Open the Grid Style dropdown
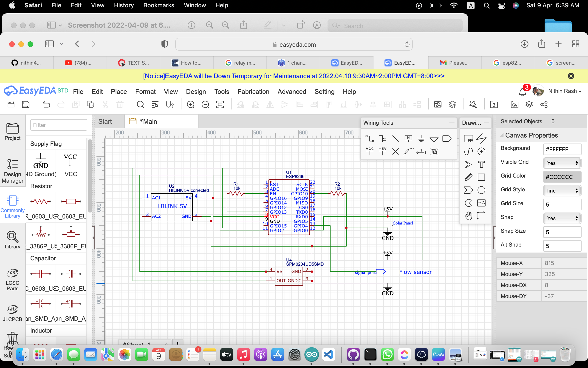The width and height of the screenshot is (588, 368). tap(562, 191)
